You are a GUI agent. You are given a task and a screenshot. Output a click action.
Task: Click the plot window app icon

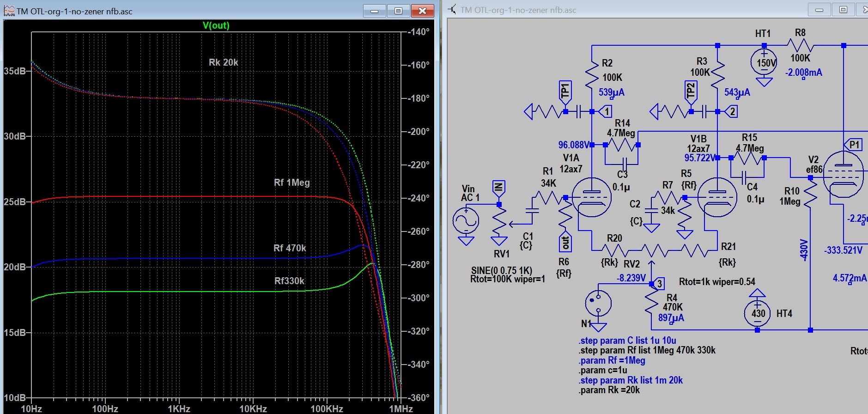[x=9, y=11]
